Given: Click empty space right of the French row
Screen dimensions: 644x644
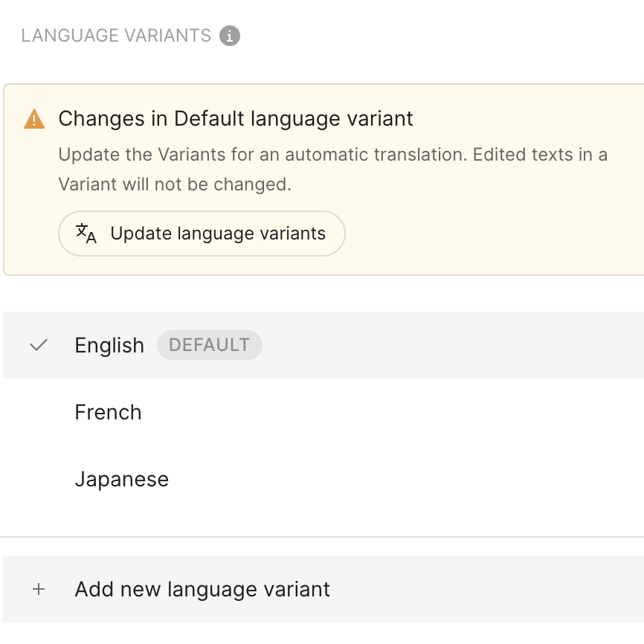Looking at the screenshot, I should click(446, 412).
